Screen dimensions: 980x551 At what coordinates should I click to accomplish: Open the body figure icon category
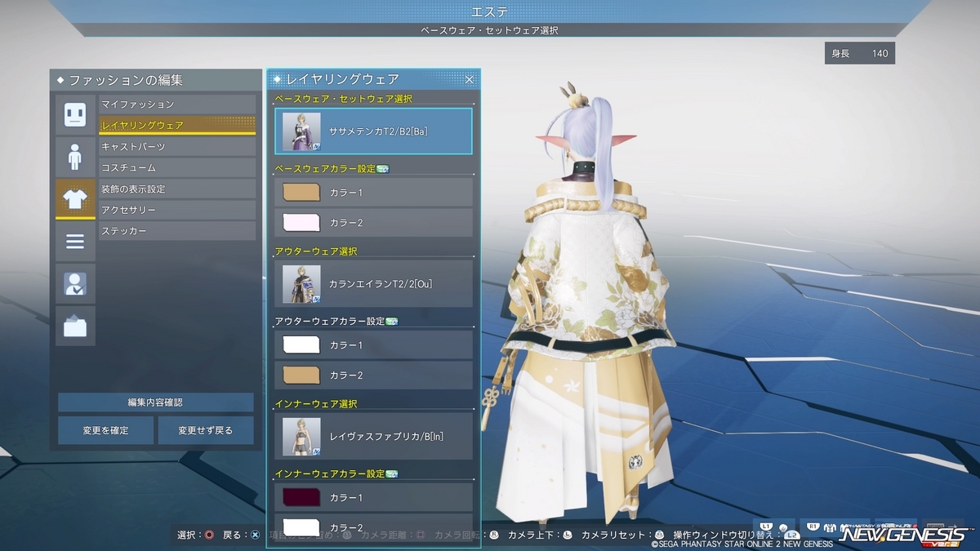coord(75,157)
